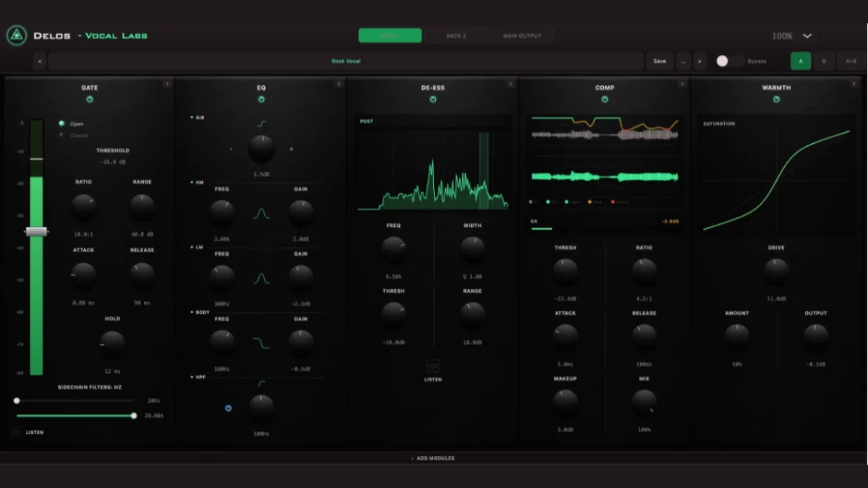Toggle the EQ module power icon
The width and height of the screenshot is (868, 488).
pyautogui.click(x=261, y=99)
